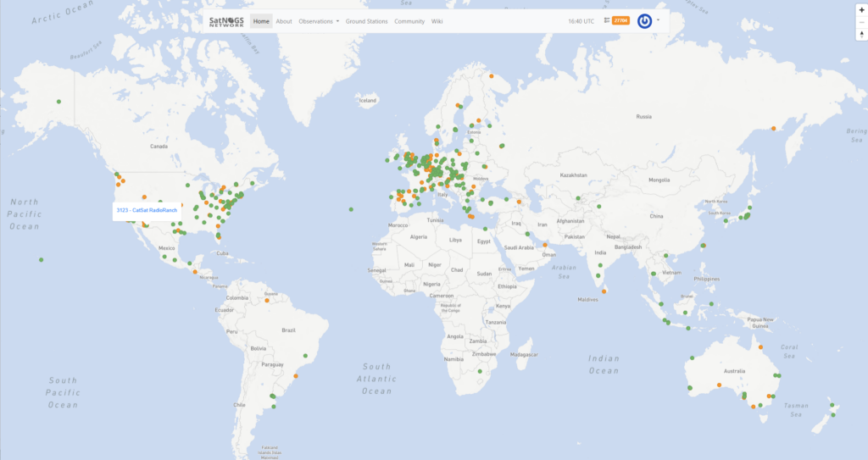This screenshot has width=868, height=460.
Task: Open the Wiki page
Action: [437, 21]
